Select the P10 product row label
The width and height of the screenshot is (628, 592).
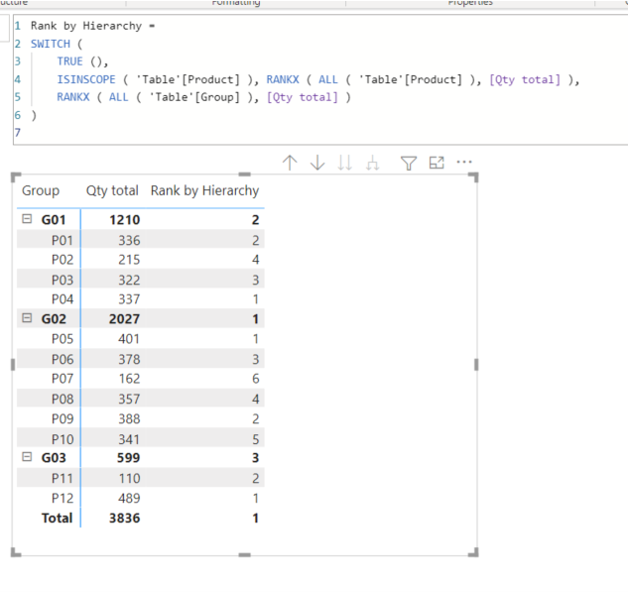(x=62, y=439)
